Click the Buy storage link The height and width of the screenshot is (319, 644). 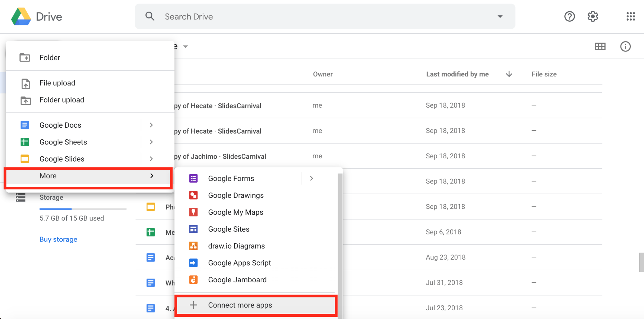pyautogui.click(x=58, y=239)
